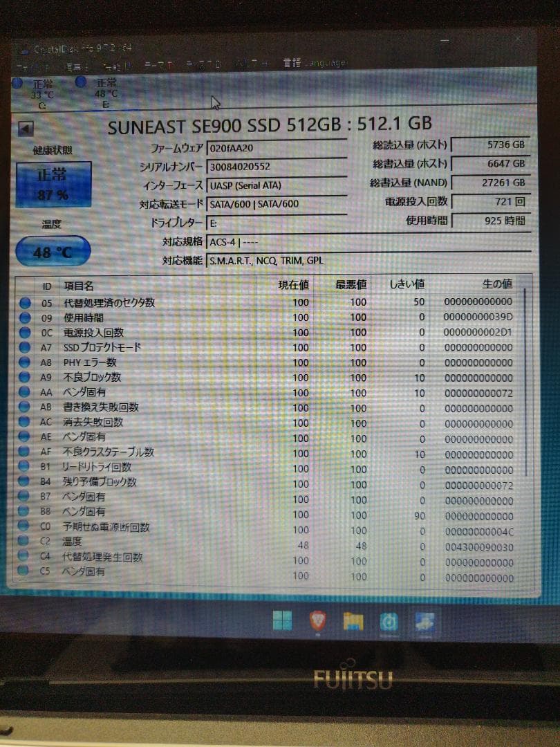Click the threshold value 50 in row 05
The height and width of the screenshot is (747, 560).
click(x=419, y=302)
